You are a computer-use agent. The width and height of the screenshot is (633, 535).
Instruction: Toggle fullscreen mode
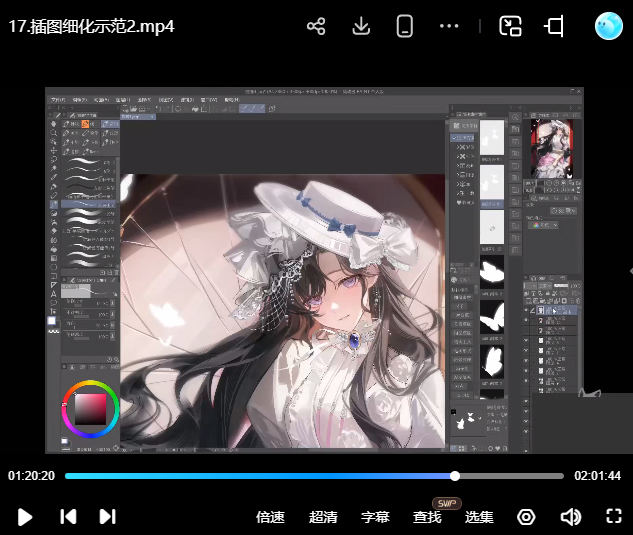point(614,517)
